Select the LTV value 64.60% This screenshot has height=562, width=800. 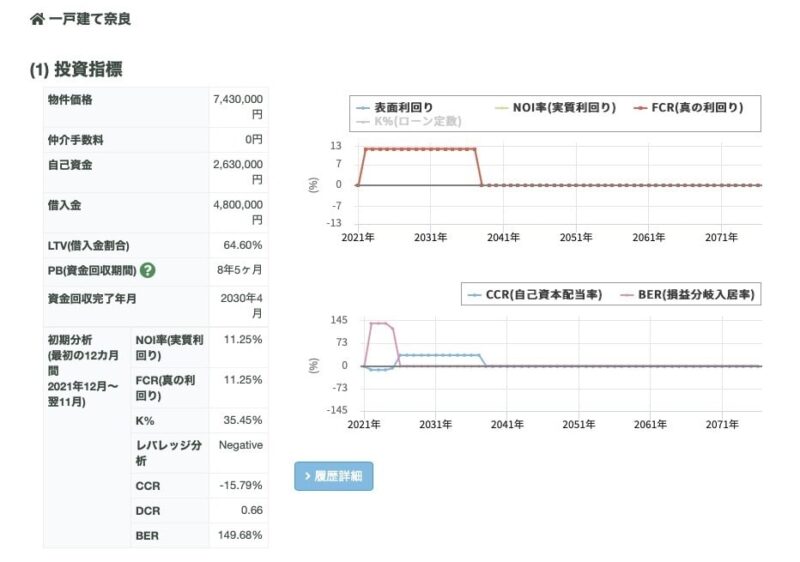click(243, 245)
